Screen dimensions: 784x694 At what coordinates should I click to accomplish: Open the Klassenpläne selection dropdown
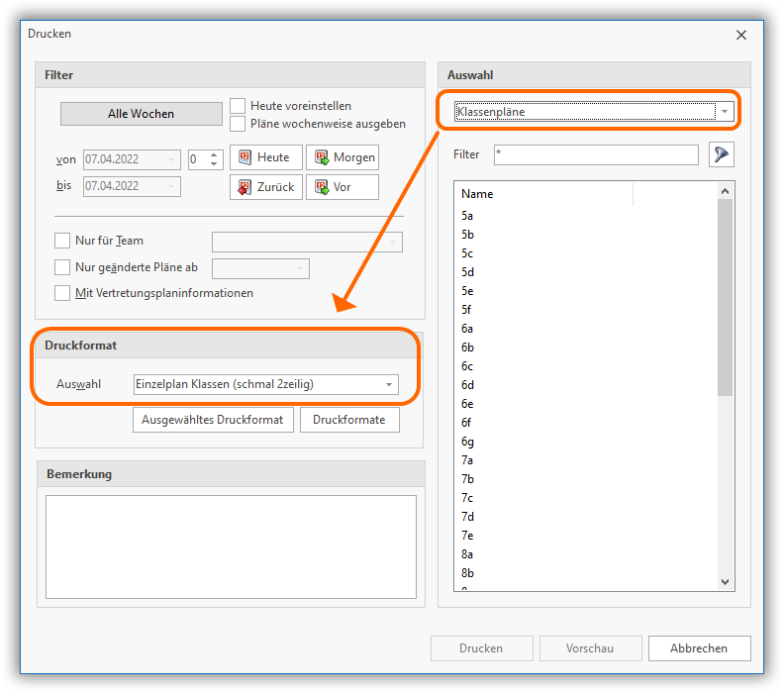(x=725, y=112)
